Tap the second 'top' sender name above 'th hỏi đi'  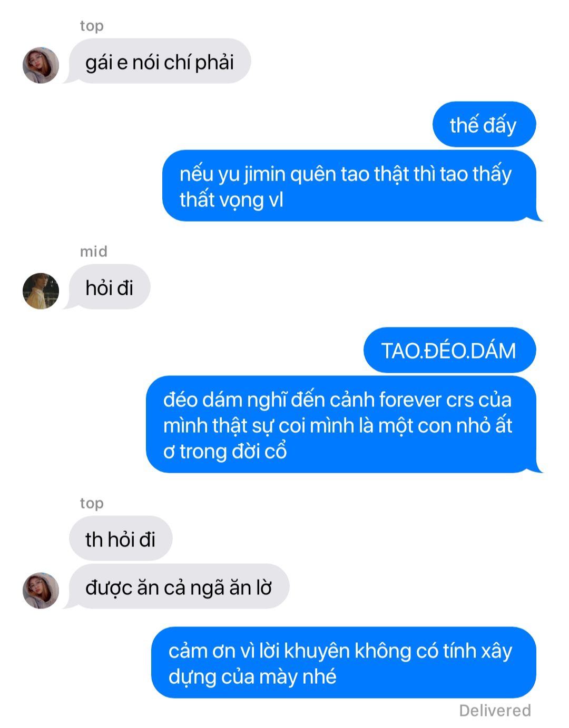[92, 503]
